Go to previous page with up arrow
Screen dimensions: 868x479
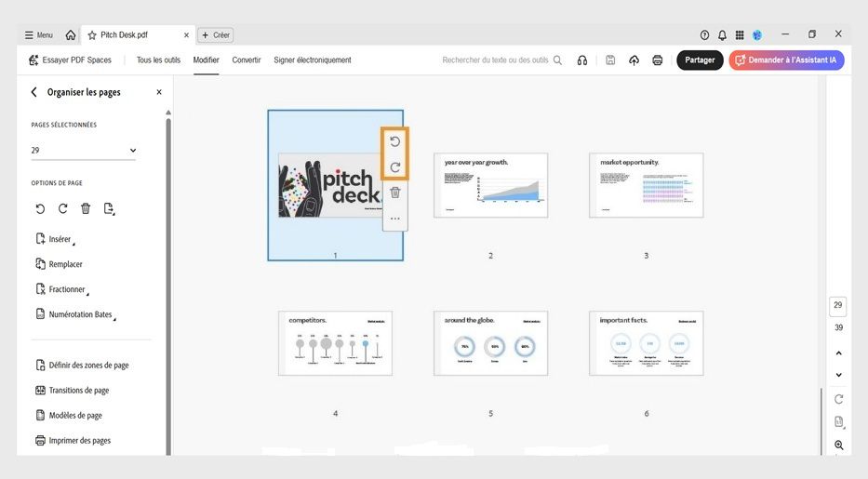pos(838,353)
